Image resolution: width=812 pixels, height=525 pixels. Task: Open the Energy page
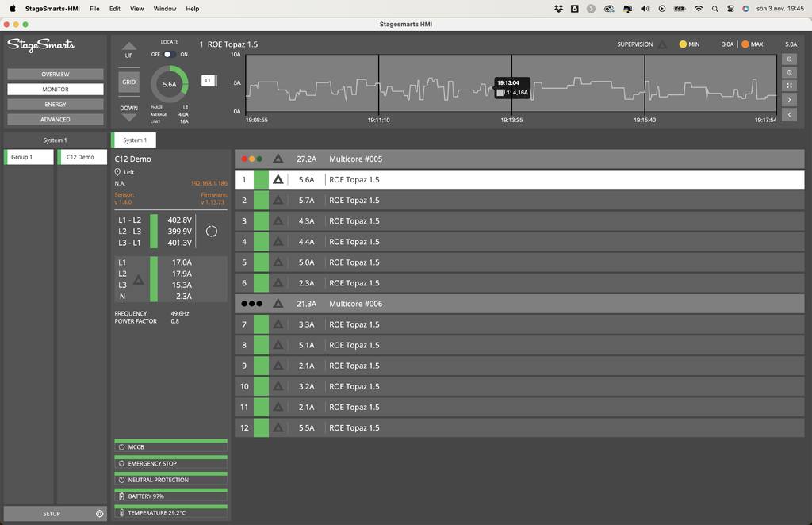(56, 105)
